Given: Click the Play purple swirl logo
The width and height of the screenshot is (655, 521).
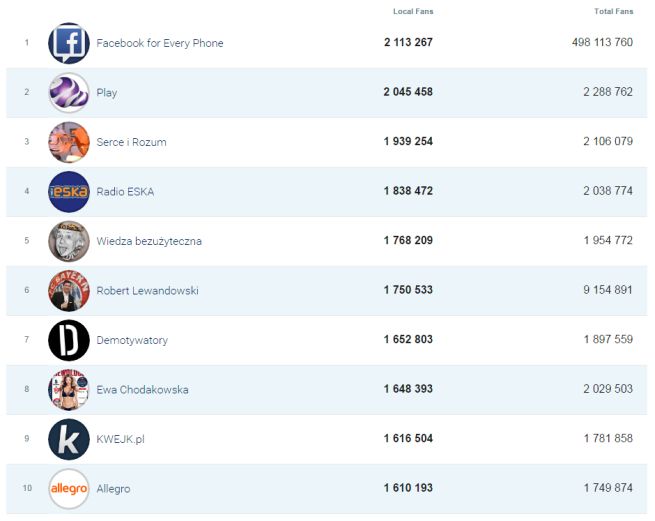Looking at the screenshot, I should (69, 92).
